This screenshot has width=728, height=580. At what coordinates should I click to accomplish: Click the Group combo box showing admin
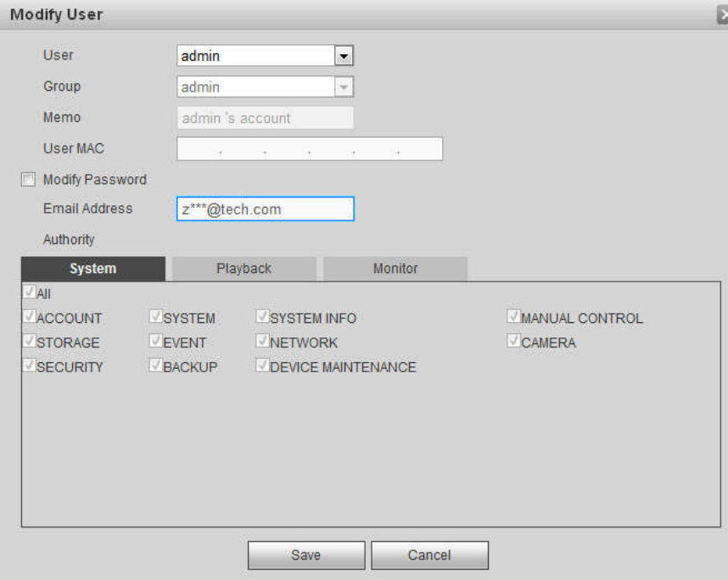[x=265, y=86]
